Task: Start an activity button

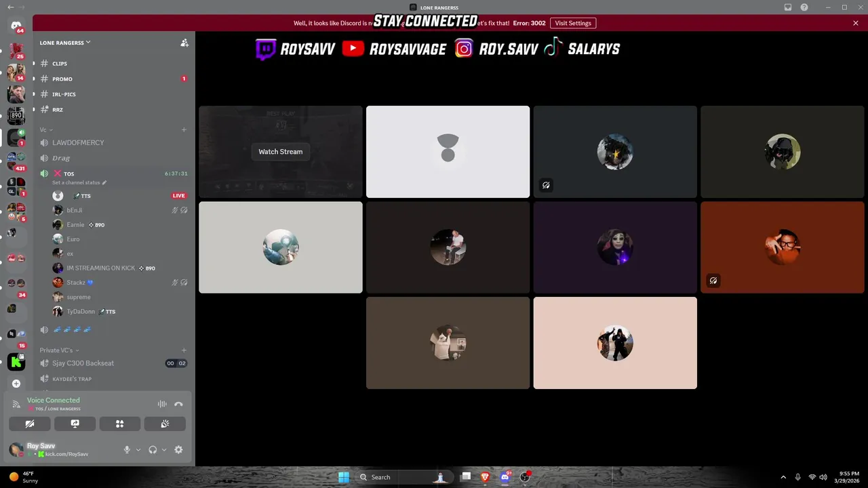Action: coord(120,424)
